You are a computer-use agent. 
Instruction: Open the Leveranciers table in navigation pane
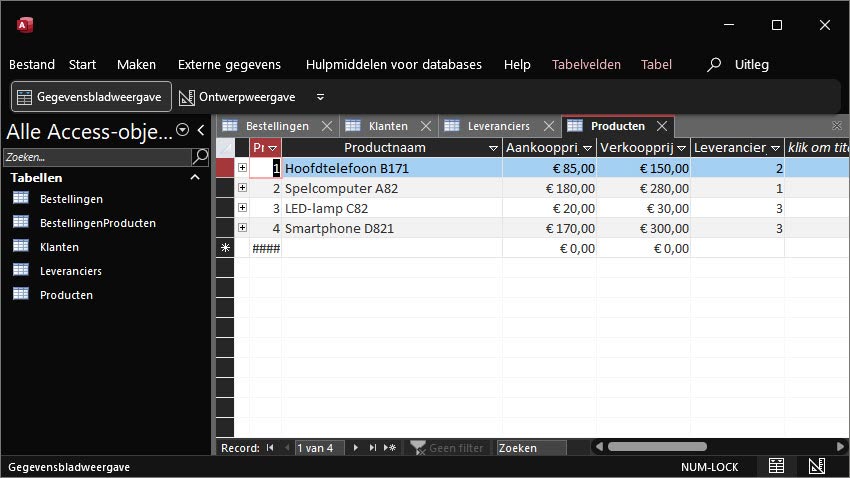coord(57,270)
